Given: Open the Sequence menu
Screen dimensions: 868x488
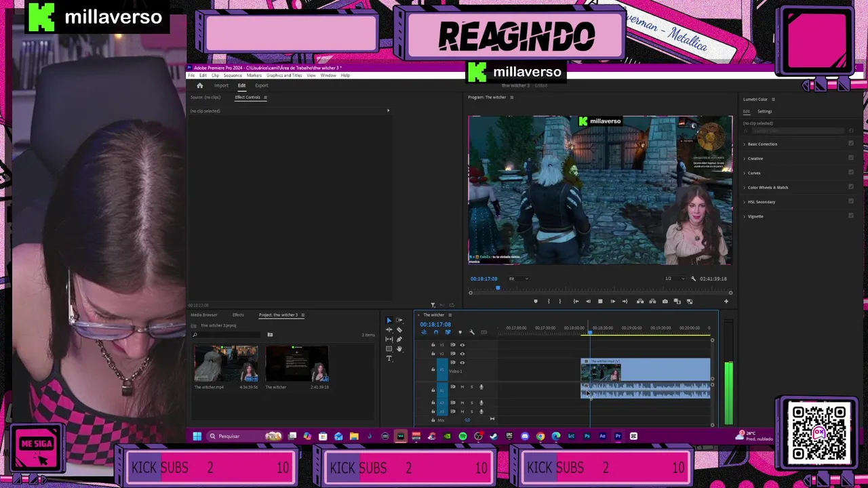Looking at the screenshot, I should [233, 75].
